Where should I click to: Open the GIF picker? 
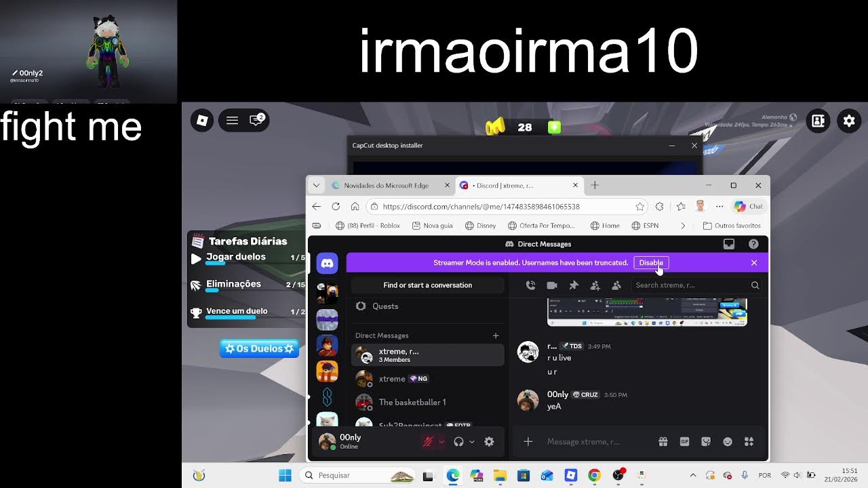pyautogui.click(x=685, y=441)
